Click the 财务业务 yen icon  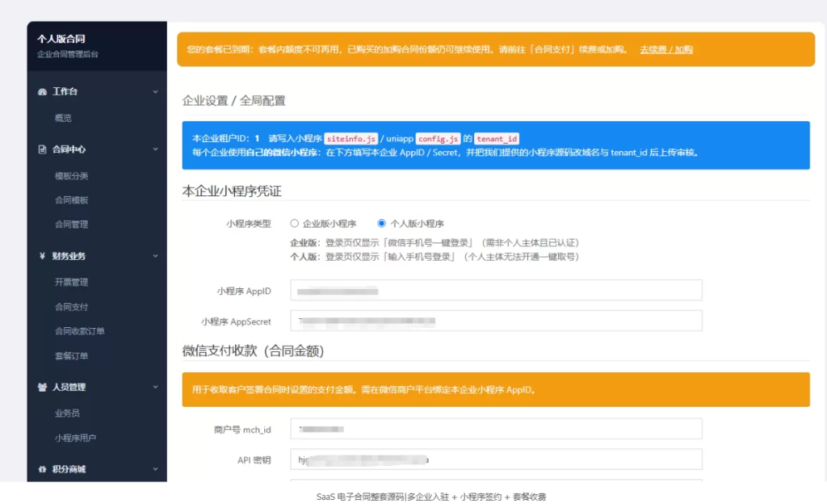pyautogui.click(x=42, y=256)
